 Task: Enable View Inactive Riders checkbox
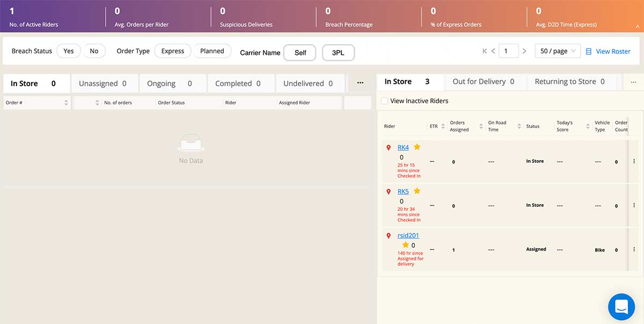point(384,101)
